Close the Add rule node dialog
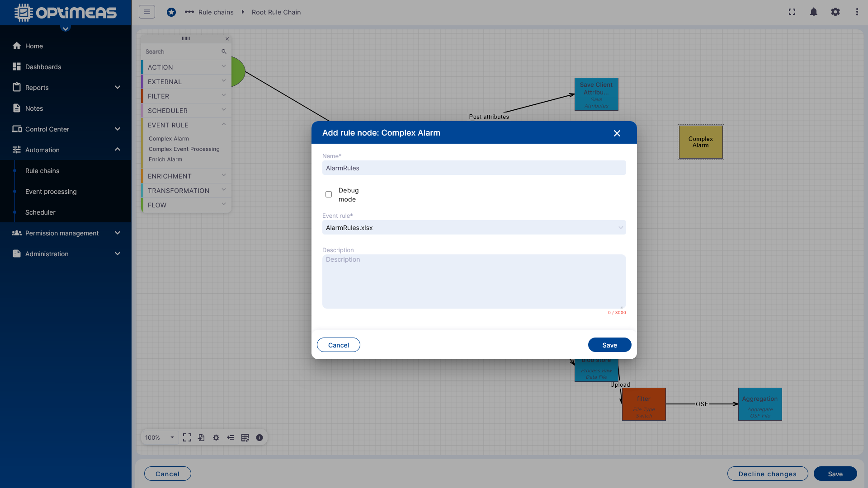868x488 pixels. (x=617, y=133)
